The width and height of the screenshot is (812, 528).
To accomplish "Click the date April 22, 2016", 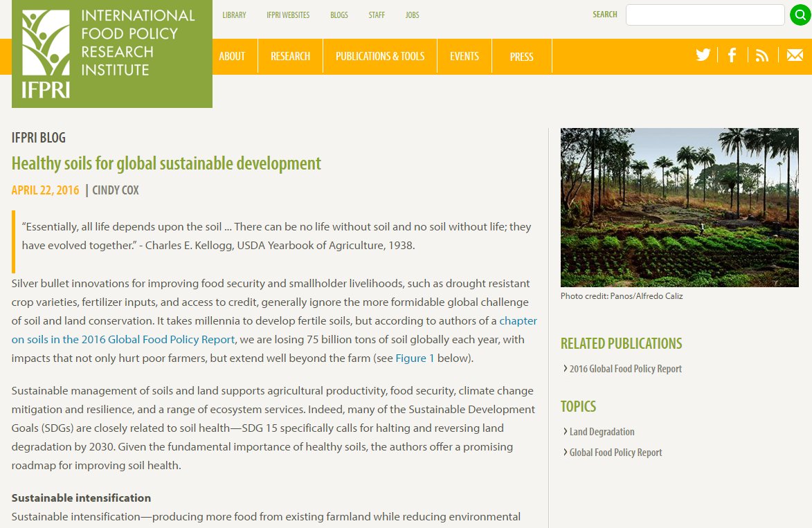I will click(45, 190).
